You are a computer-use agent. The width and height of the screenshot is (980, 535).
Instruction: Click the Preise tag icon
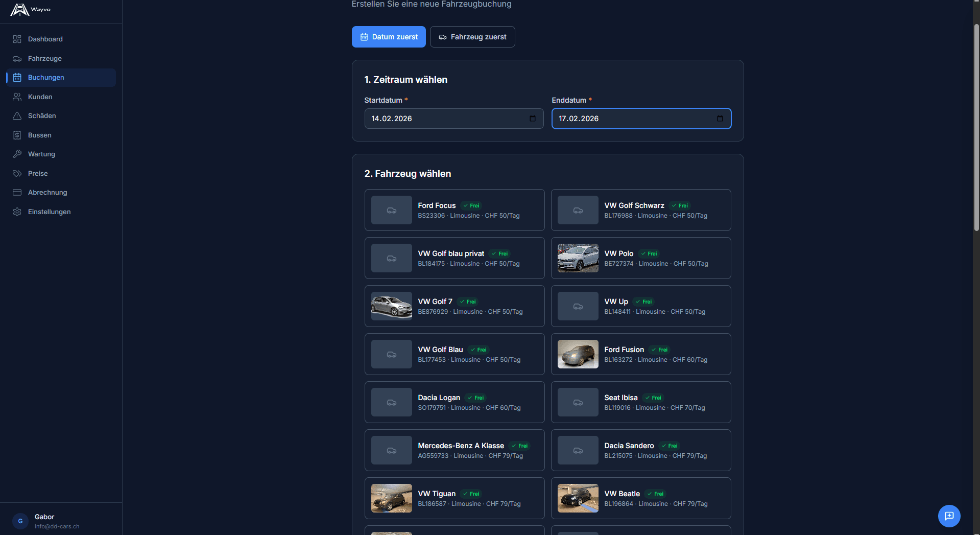17,174
